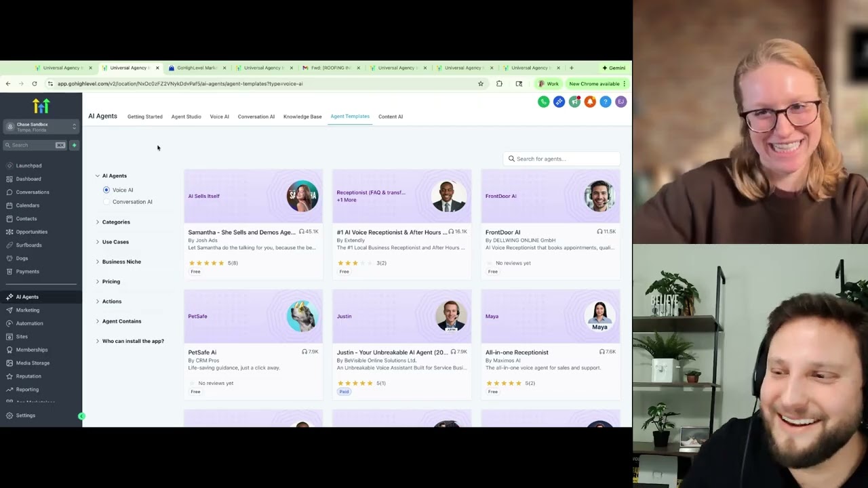The image size is (868, 488).
Task: Open Memberships in the sidebar
Action: point(32,350)
